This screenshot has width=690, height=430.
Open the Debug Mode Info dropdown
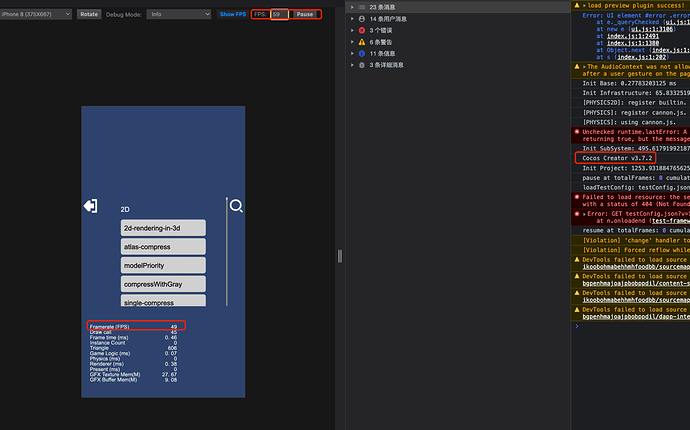[x=179, y=15]
